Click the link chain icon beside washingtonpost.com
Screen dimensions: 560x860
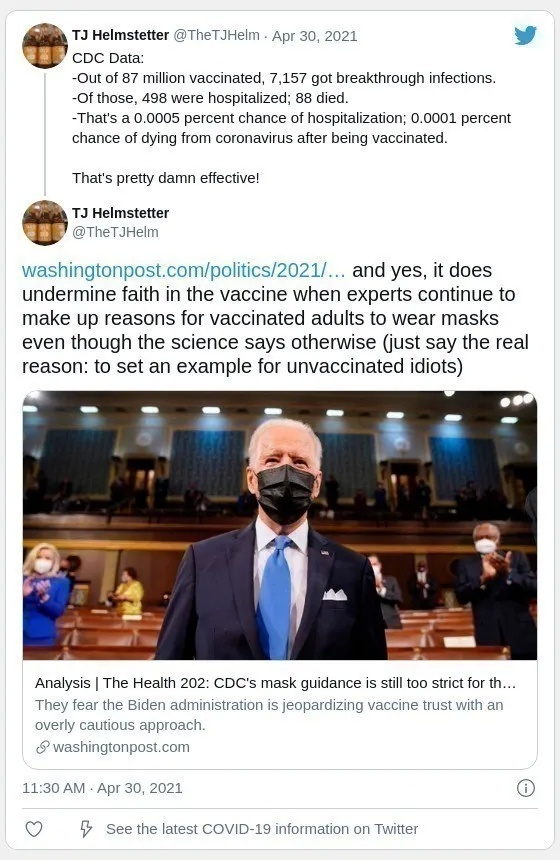(42, 747)
